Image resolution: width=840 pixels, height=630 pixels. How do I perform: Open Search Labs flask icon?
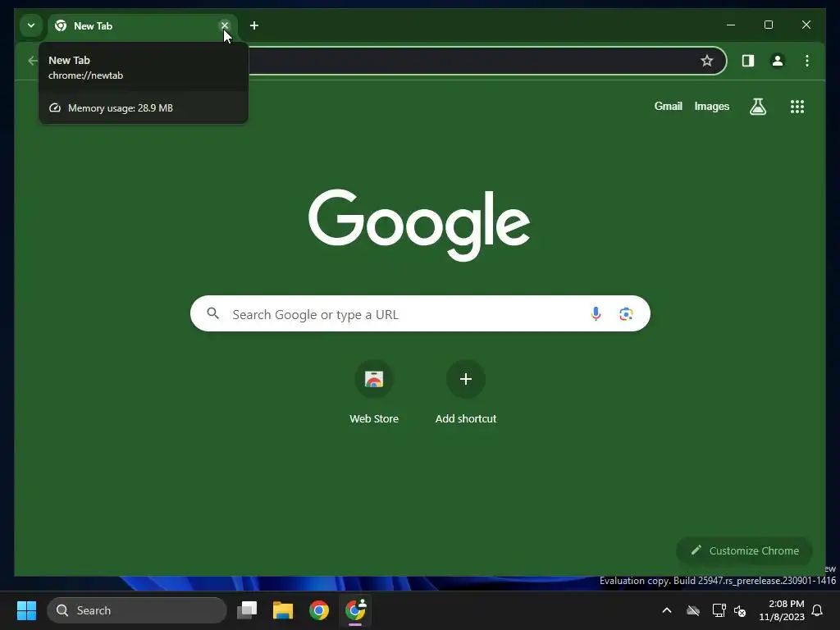(757, 107)
